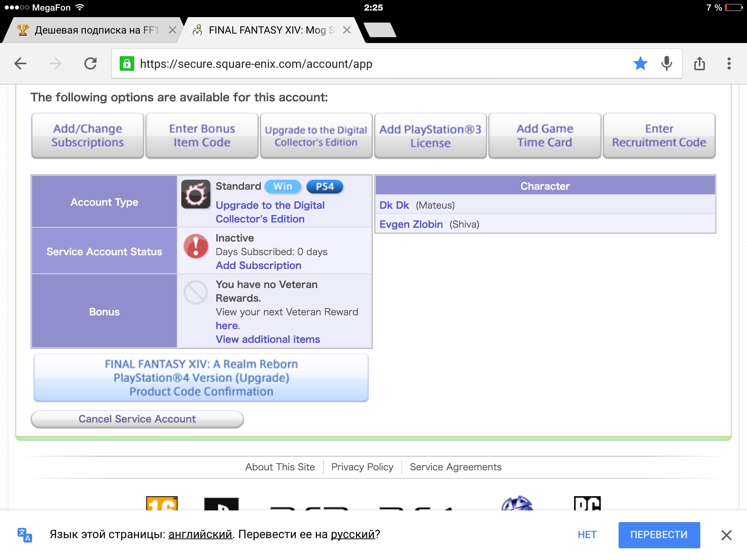The height and width of the screenshot is (560, 747).
Task: Click Cancel Service Account button
Action: point(137,419)
